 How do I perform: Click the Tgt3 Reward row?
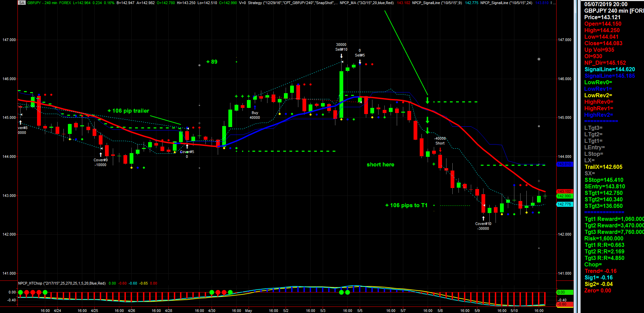[614, 232]
